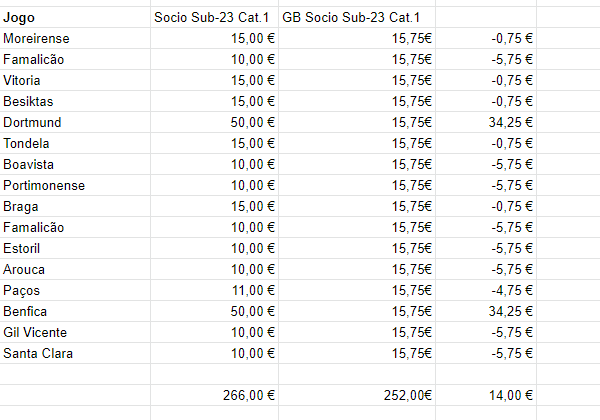
Task: Select Braga's 15,00 € cell
Action: (x=215, y=207)
